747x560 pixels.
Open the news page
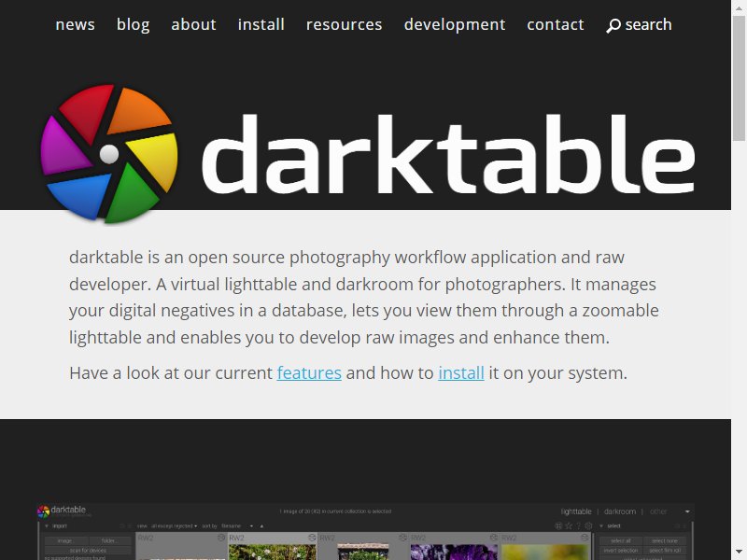(76, 24)
